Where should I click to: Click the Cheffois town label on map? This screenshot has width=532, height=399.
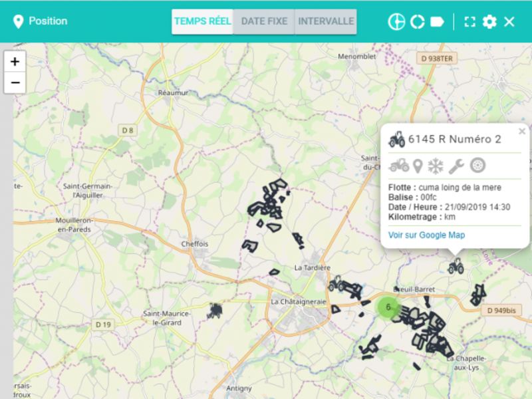pyautogui.click(x=195, y=244)
